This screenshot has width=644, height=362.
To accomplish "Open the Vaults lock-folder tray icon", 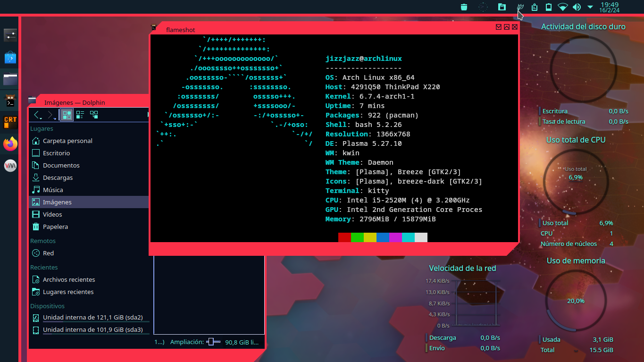I will click(x=502, y=7).
